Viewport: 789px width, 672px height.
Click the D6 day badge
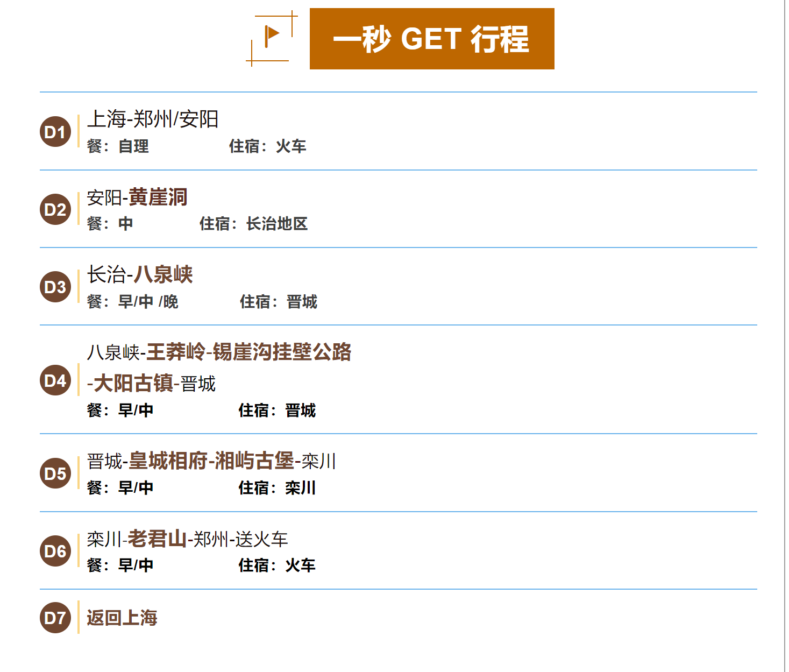55,551
